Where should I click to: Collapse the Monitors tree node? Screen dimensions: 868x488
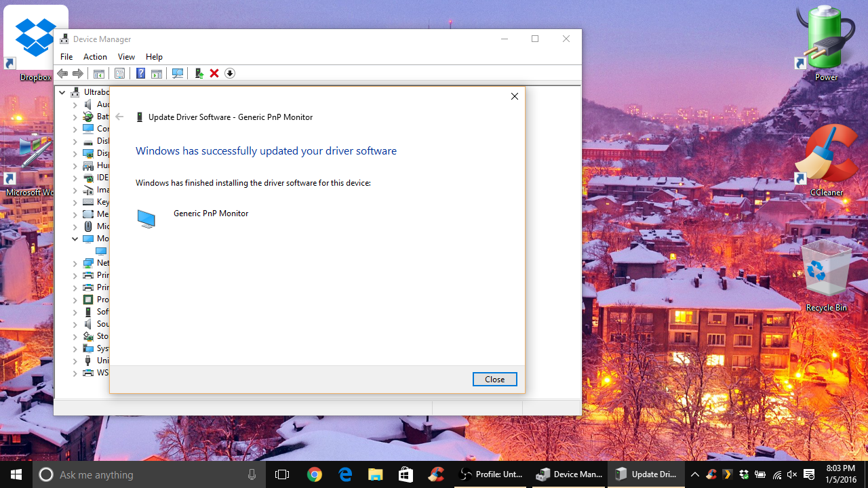(75, 239)
